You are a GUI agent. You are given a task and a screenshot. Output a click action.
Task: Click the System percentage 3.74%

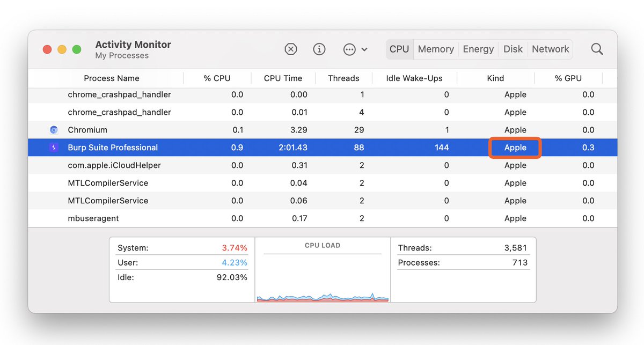pyautogui.click(x=235, y=248)
